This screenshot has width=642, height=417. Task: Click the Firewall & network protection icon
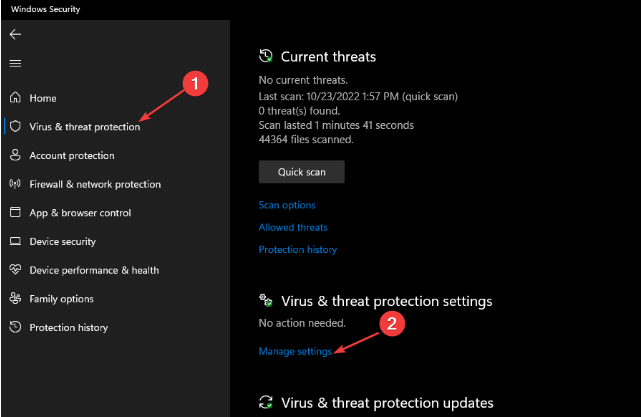point(15,184)
